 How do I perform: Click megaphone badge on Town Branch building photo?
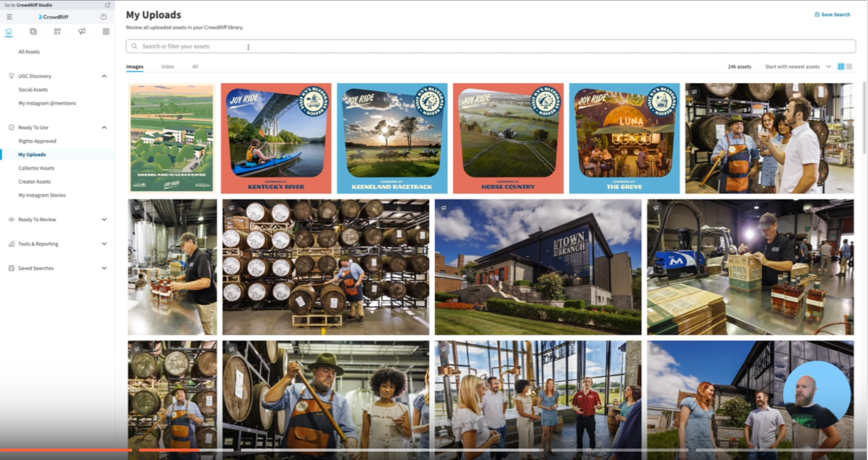444,208
